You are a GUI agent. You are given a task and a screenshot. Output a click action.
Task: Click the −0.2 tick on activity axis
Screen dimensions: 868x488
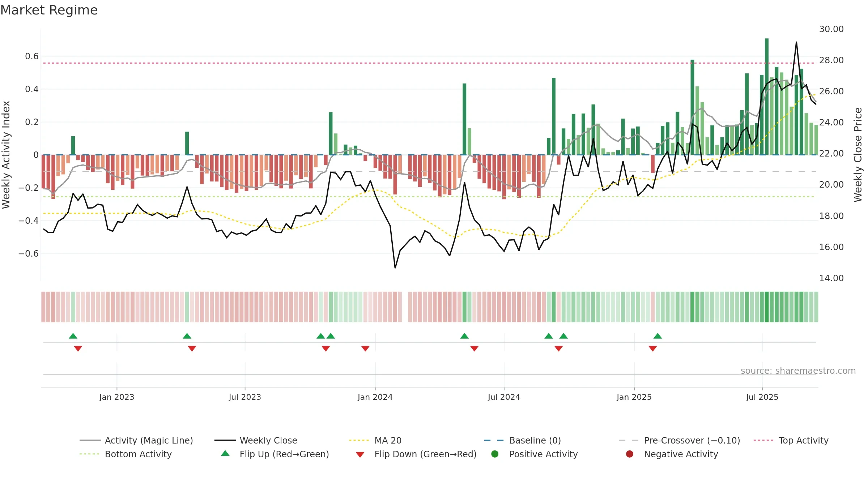click(29, 188)
